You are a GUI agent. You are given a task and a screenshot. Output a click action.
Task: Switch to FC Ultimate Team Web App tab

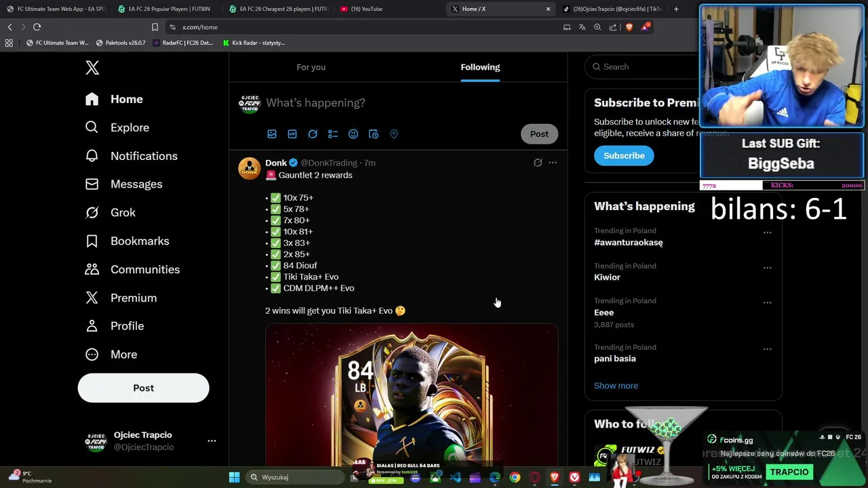(56, 9)
